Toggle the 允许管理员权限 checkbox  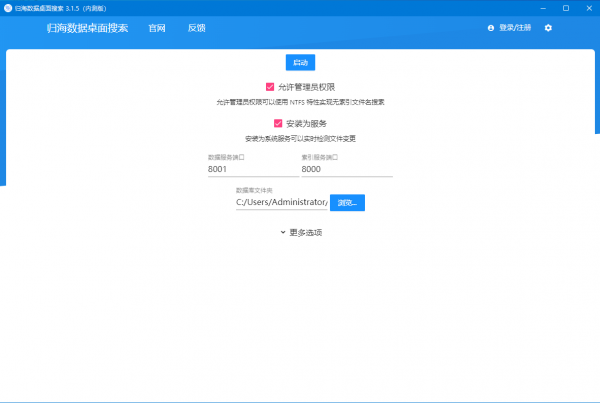(x=270, y=87)
